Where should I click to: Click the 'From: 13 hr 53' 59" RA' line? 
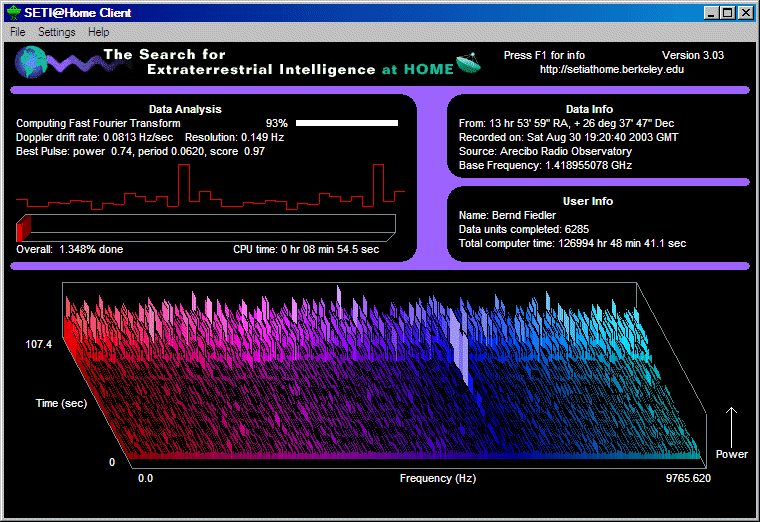pyautogui.click(x=566, y=124)
